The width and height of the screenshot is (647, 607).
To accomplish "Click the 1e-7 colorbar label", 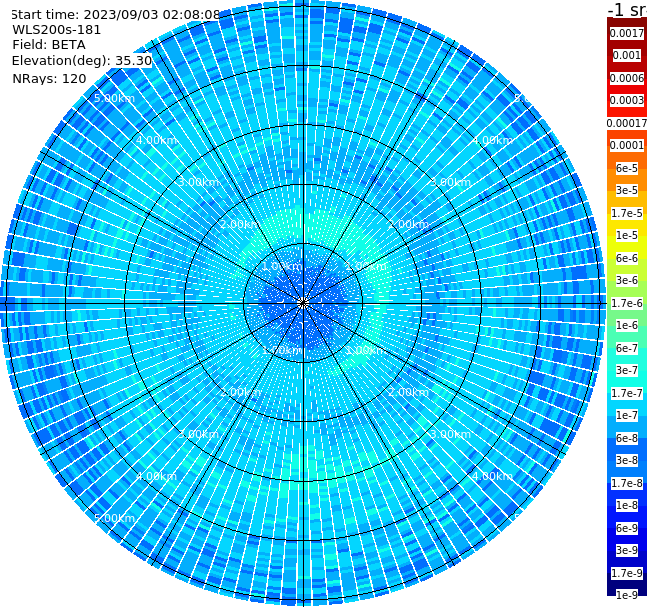I will tap(627, 415).
